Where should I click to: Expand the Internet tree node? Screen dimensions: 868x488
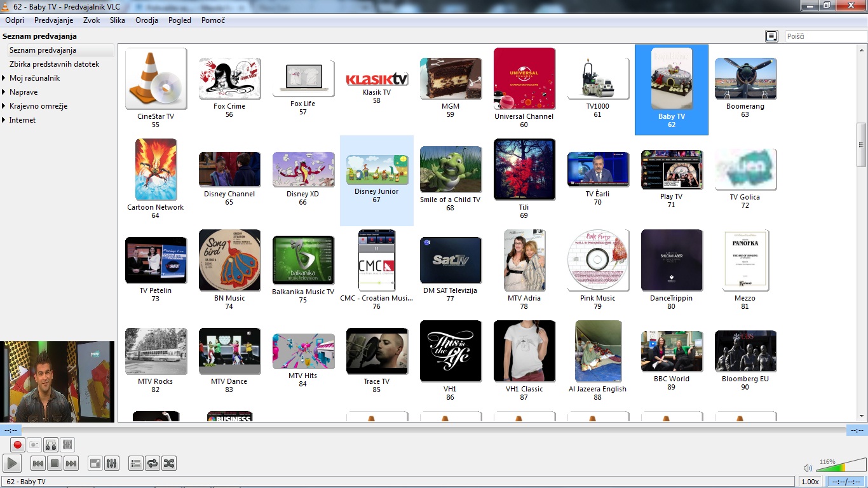coord(5,120)
